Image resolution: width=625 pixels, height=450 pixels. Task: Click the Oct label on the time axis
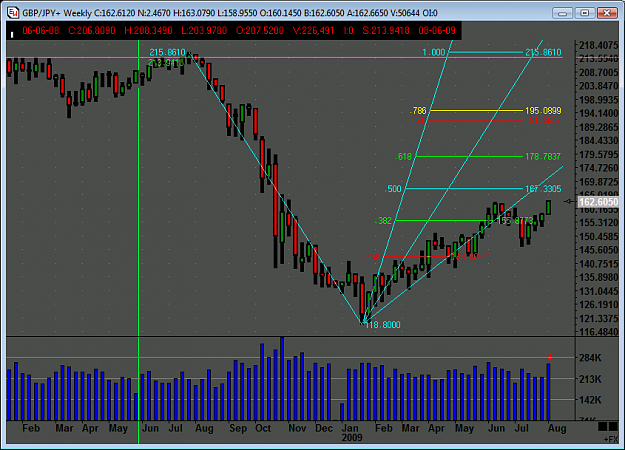263,428
